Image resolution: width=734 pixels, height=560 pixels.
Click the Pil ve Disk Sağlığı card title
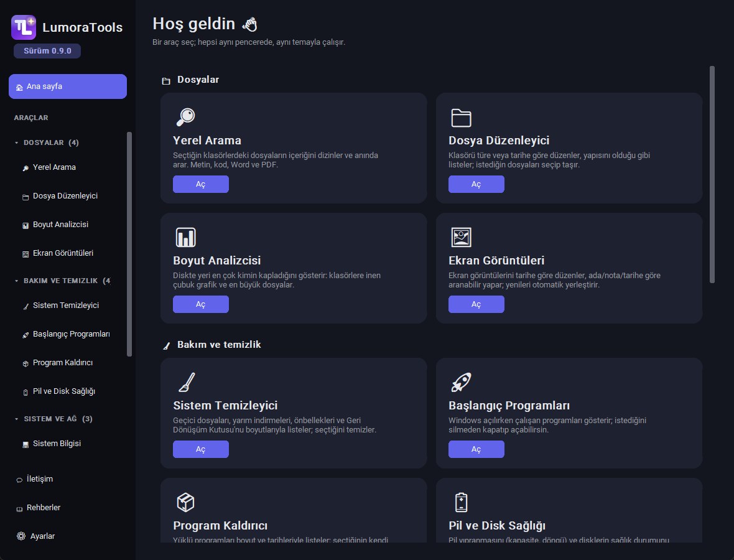point(496,526)
